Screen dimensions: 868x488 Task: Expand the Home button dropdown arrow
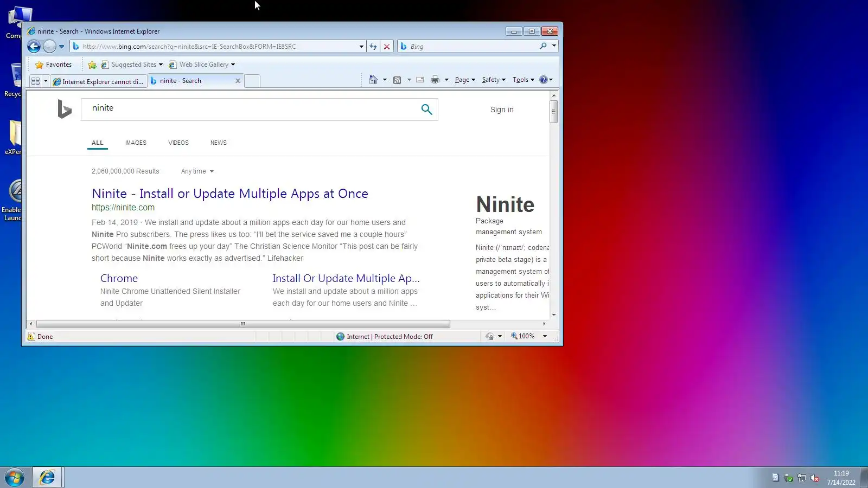click(x=385, y=80)
